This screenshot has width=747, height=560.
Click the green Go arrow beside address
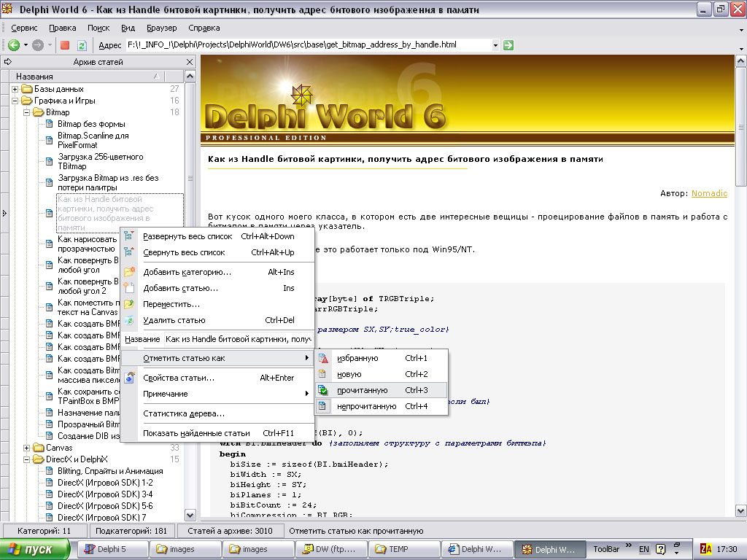(x=508, y=44)
